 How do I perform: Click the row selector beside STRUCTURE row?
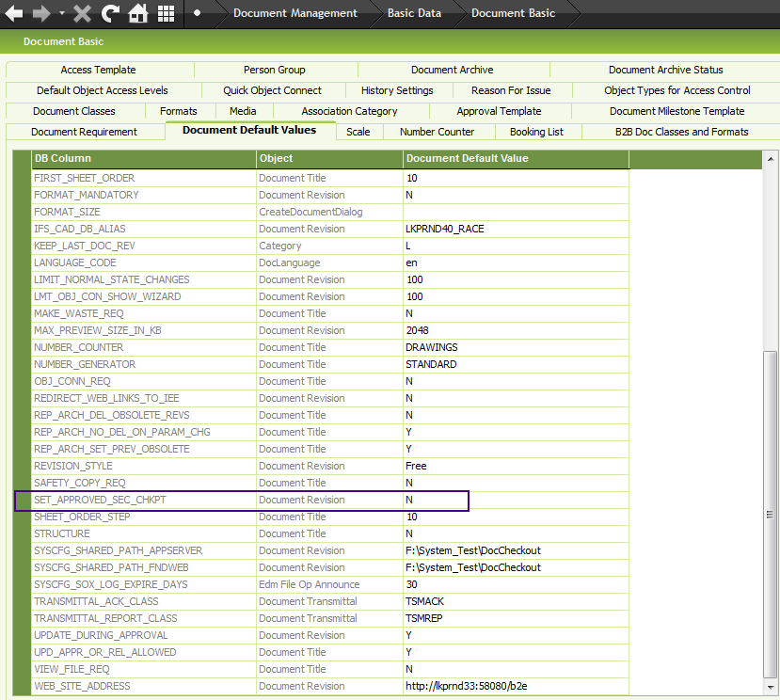(22, 533)
